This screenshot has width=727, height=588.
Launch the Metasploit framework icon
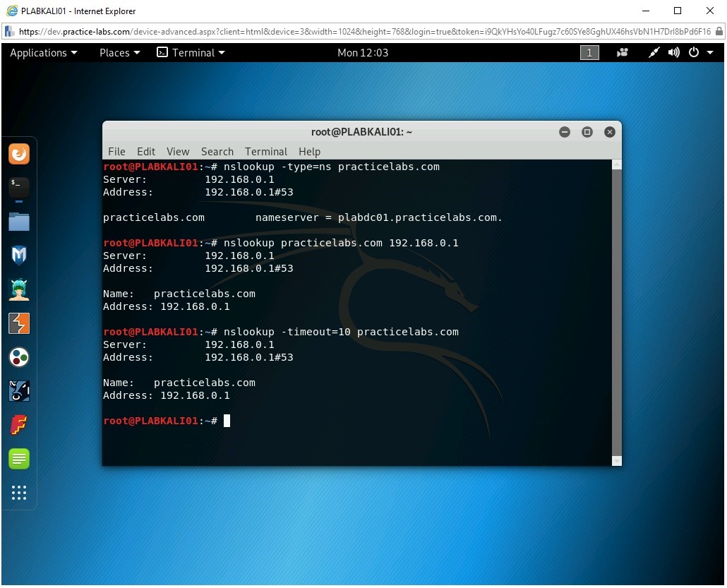point(19,255)
